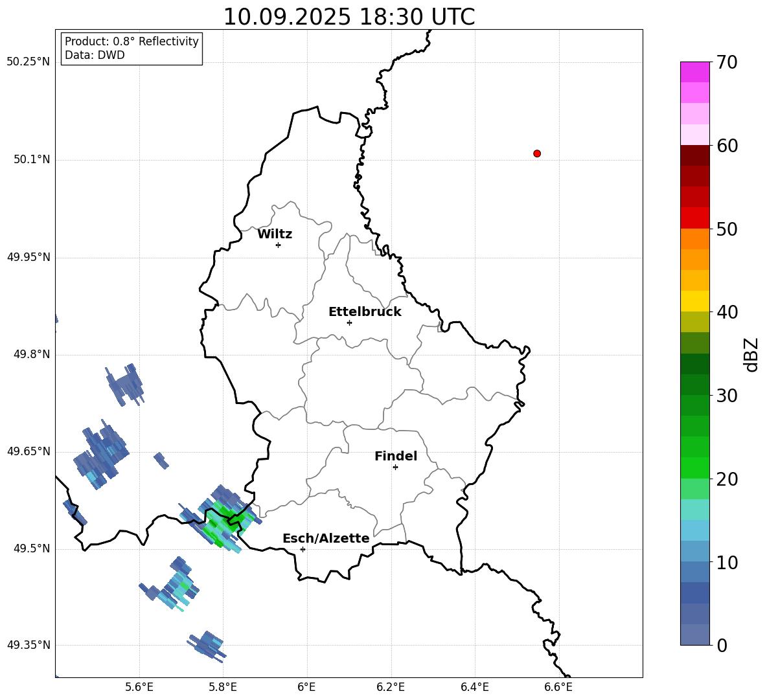Screen dimensions: 767x700
Task: Click the dBZ colorbar label
Action: tap(751, 354)
